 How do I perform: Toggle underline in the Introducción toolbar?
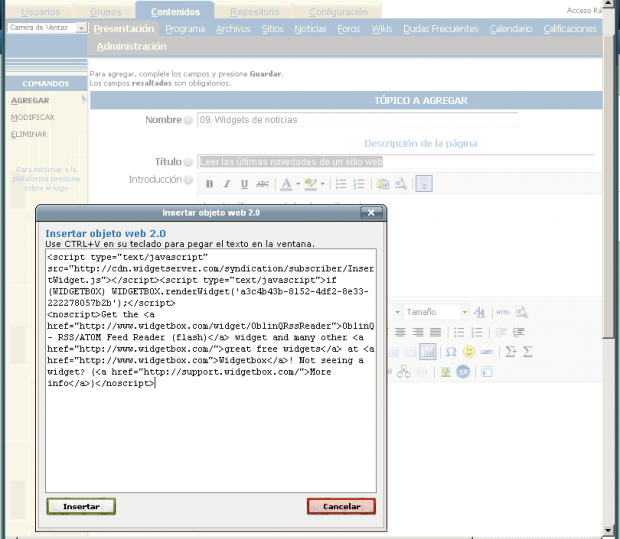244,184
